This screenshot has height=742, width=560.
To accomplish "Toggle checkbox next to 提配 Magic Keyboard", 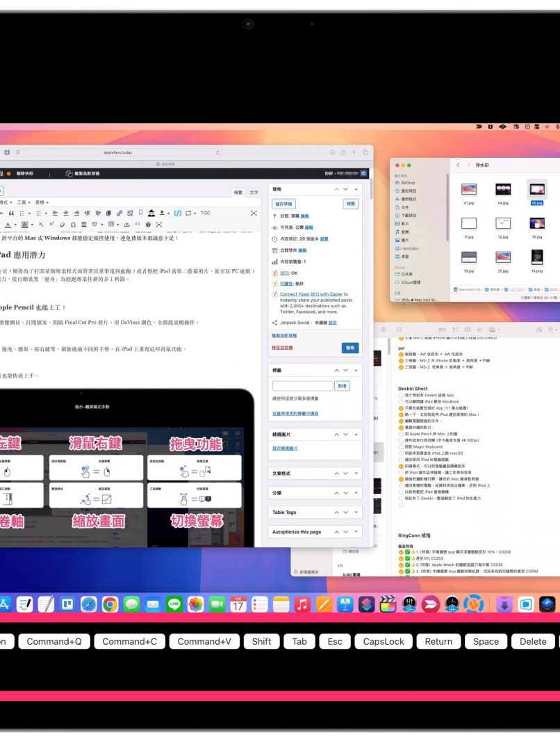I will pos(401,446).
